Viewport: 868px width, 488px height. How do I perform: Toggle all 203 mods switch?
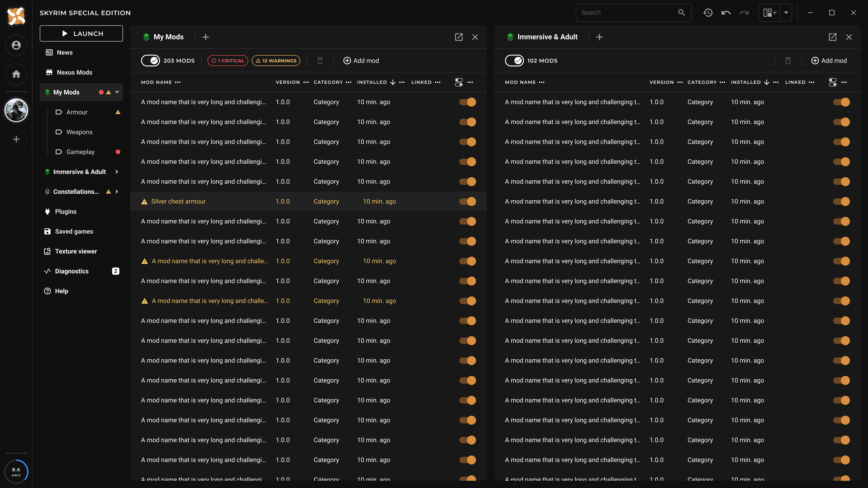tap(150, 61)
